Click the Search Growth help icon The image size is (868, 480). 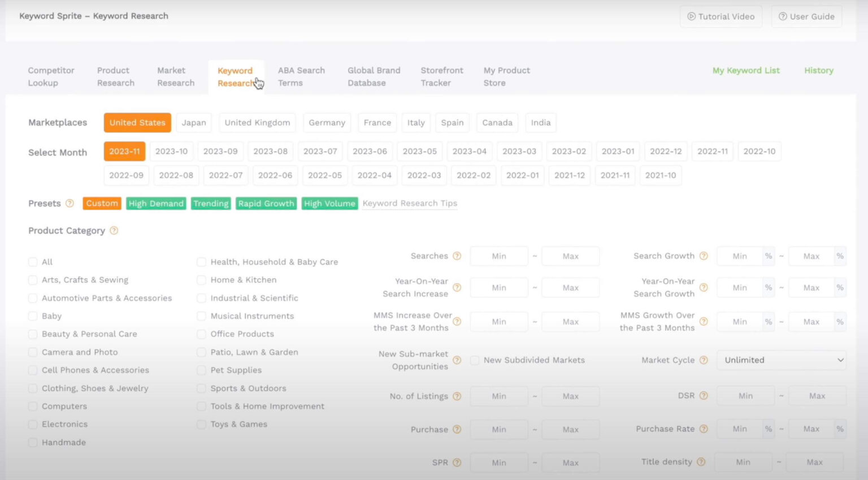click(704, 256)
